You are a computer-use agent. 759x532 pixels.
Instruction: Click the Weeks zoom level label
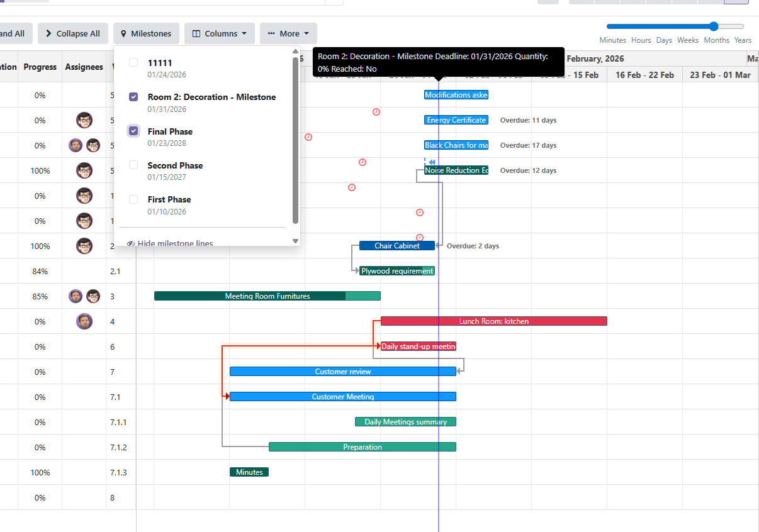click(687, 40)
